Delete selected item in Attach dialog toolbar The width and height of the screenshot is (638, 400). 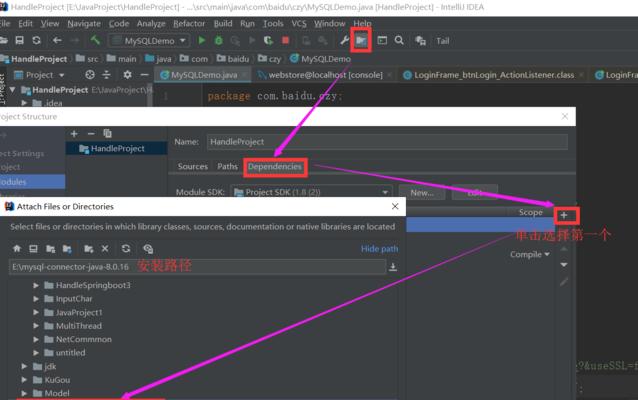[105, 248]
